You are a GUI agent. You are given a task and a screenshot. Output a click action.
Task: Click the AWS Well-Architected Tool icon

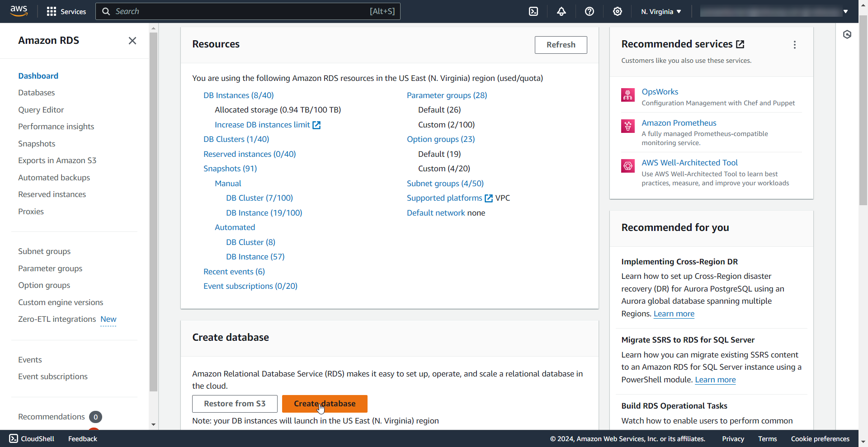tap(628, 166)
